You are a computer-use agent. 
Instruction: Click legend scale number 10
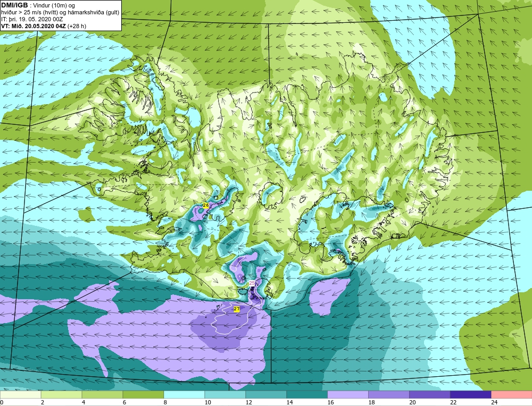207,402
